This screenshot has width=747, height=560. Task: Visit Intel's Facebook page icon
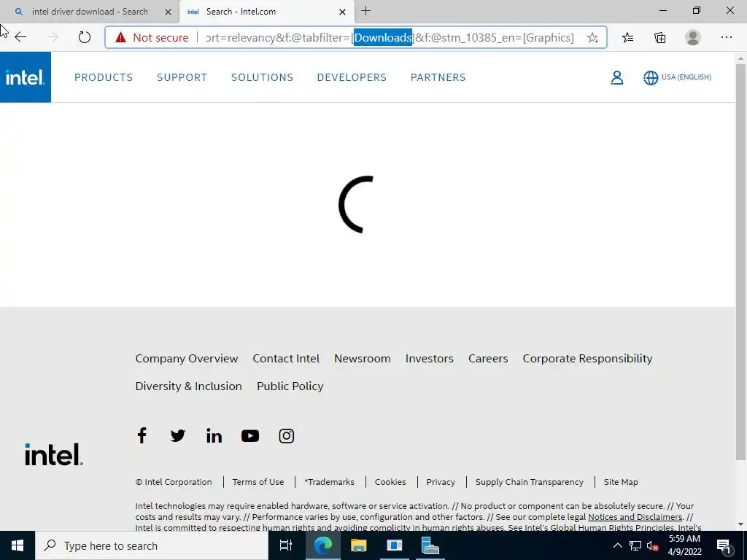[142, 435]
